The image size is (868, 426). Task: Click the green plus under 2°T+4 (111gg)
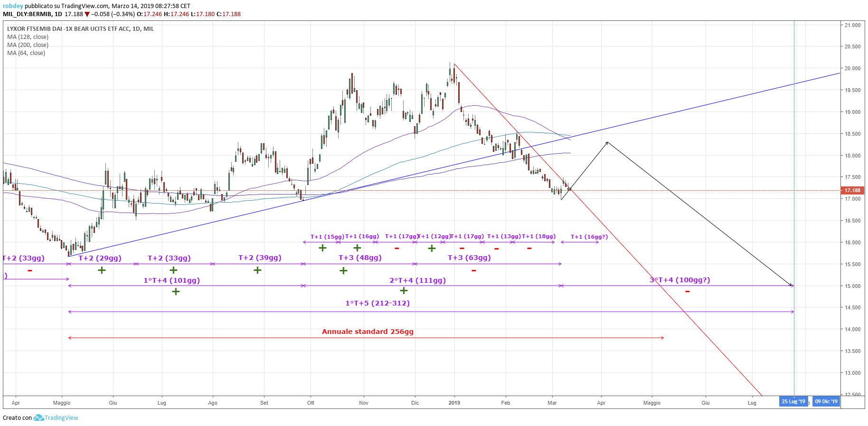pos(404,290)
